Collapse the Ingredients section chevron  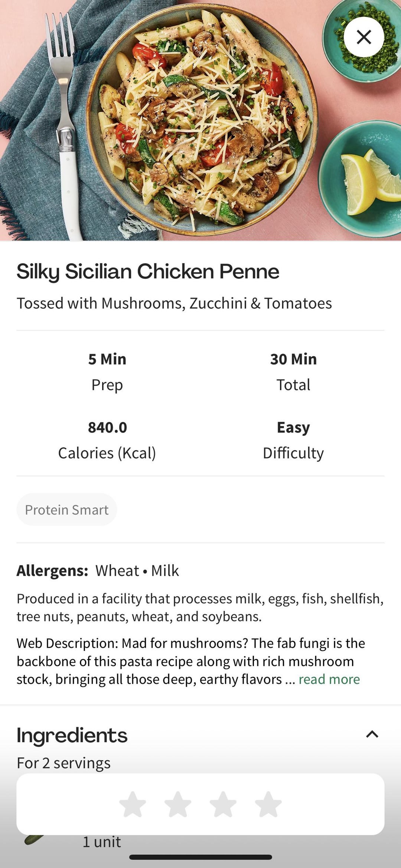point(372,734)
